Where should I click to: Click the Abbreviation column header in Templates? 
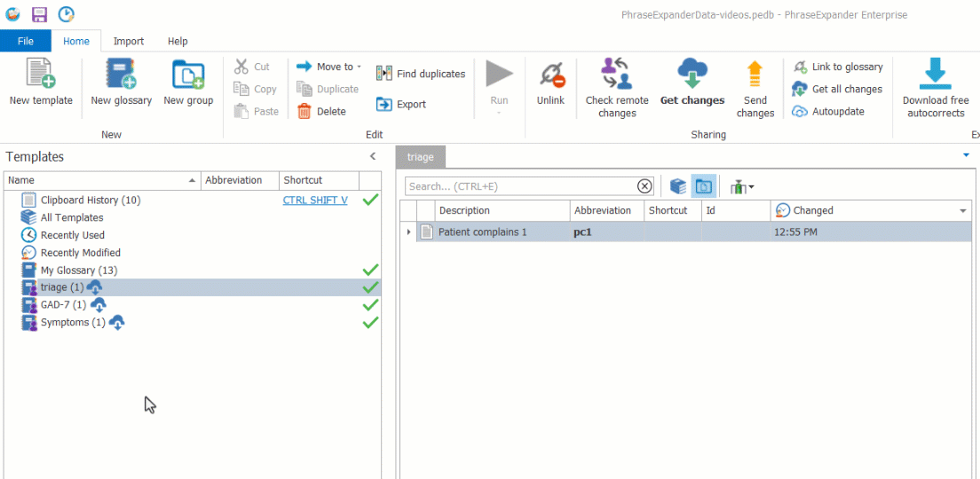pos(240,180)
